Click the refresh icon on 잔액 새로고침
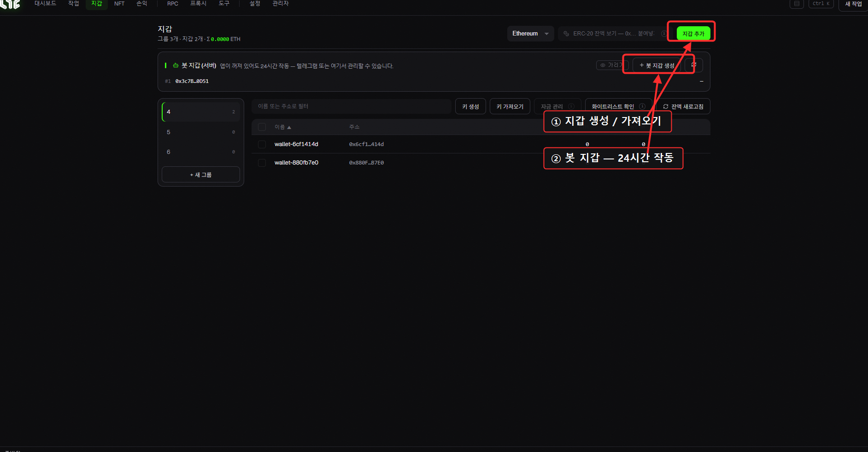Screen dimensions: 868x452 tap(666, 106)
